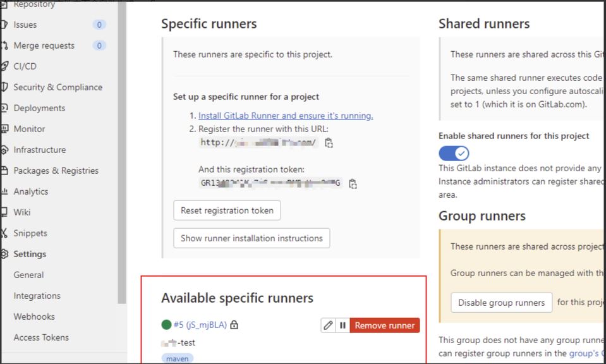Remove runner #5

pos(384,325)
